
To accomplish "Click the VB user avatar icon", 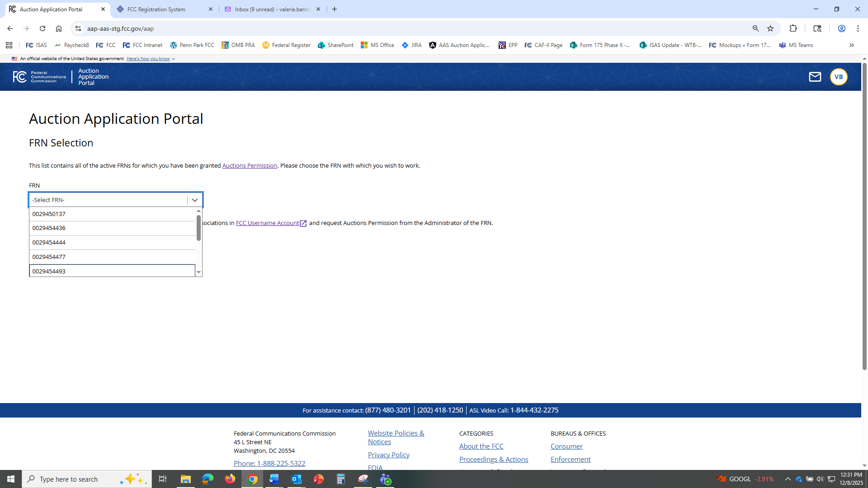I will 838,77.
